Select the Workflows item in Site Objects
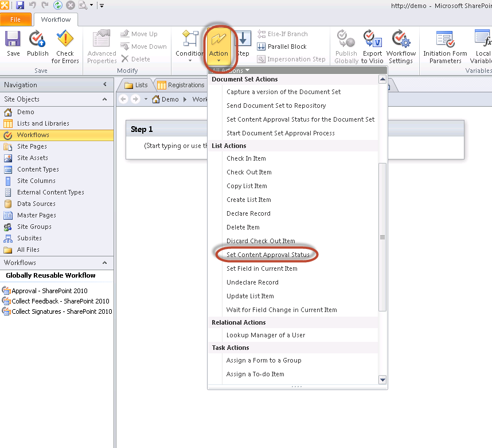The width and height of the screenshot is (492, 448). pyautogui.click(x=34, y=134)
